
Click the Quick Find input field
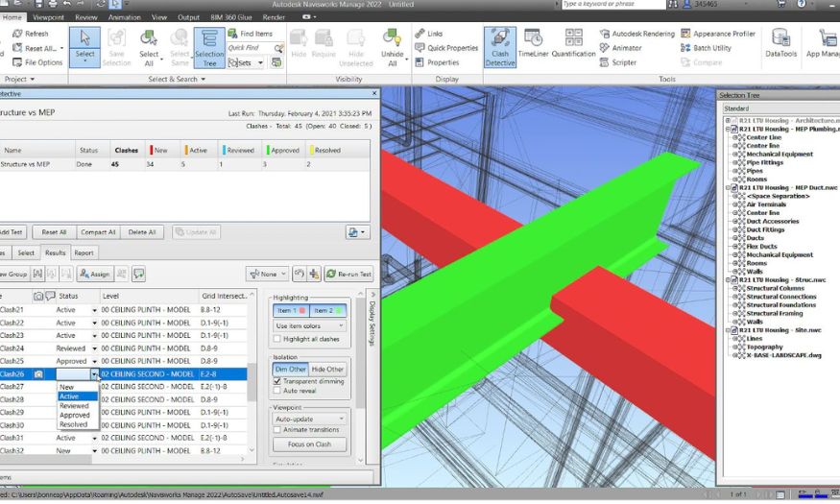click(251, 48)
